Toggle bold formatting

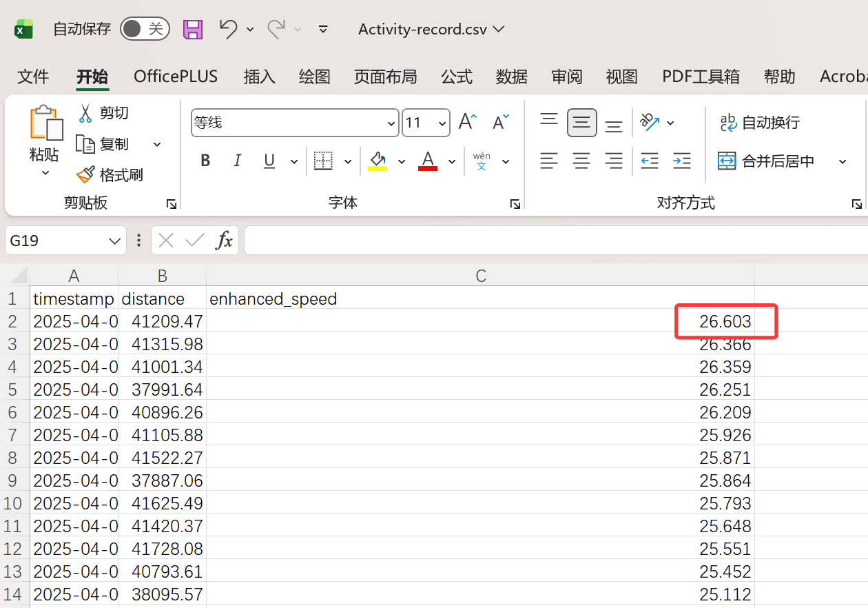pos(205,161)
